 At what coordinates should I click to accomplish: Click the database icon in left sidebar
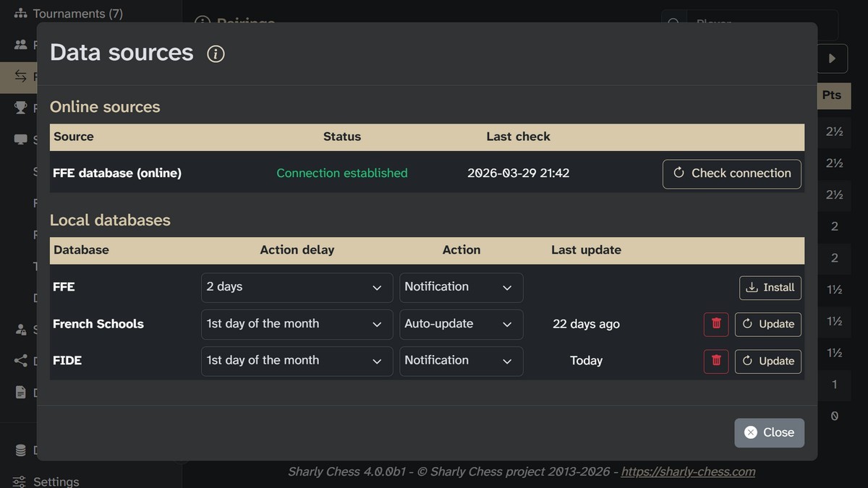pyautogui.click(x=20, y=450)
